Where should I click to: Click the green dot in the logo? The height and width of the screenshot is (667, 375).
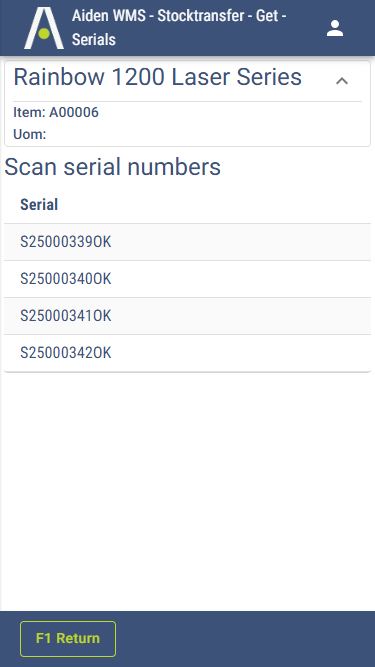click(44, 33)
